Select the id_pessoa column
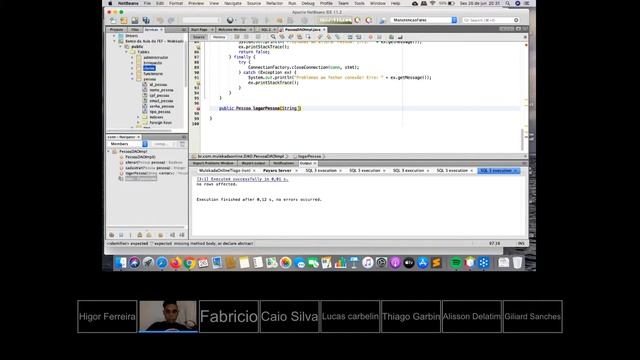Screen dimensions: 640x360 [158, 84]
